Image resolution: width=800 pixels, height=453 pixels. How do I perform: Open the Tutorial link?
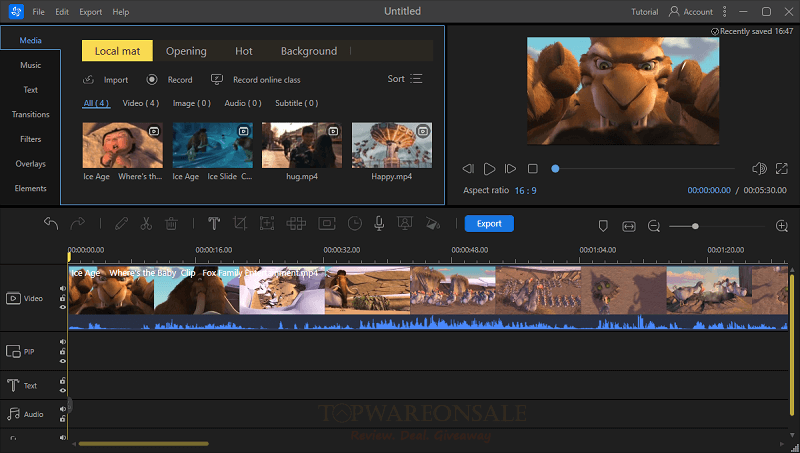tap(644, 12)
